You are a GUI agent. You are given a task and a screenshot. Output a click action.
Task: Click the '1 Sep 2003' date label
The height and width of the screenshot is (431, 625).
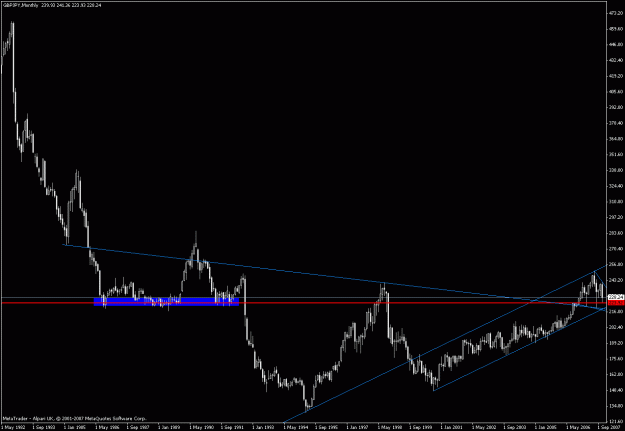click(514, 427)
